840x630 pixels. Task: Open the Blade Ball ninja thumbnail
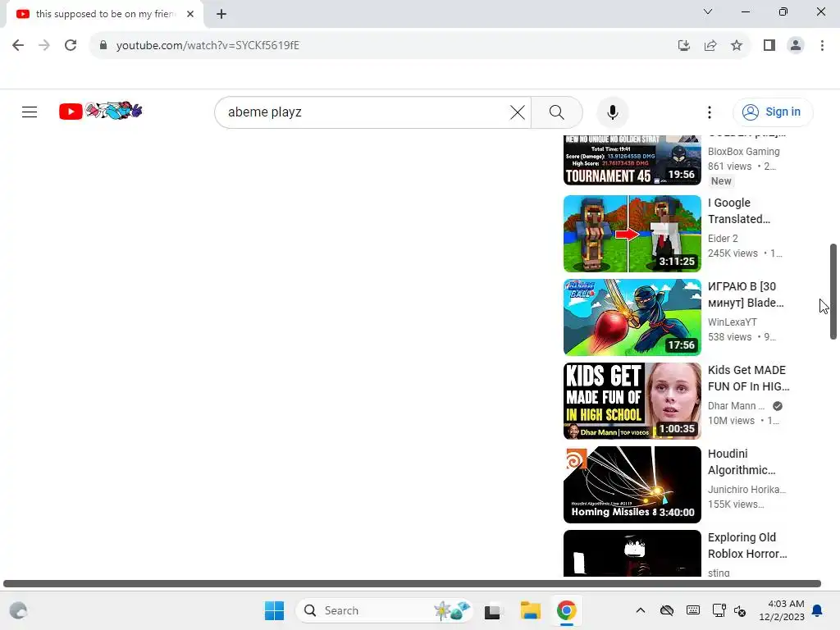(x=632, y=317)
